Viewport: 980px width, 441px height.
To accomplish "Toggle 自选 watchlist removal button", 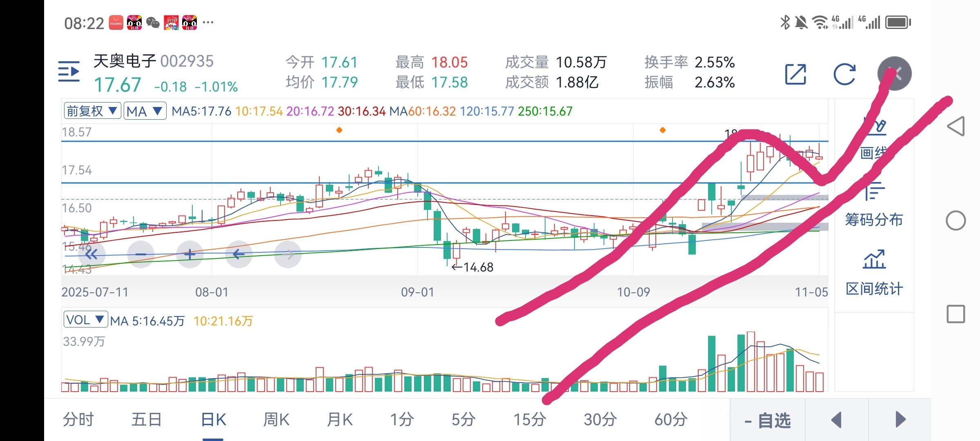I will (x=768, y=420).
